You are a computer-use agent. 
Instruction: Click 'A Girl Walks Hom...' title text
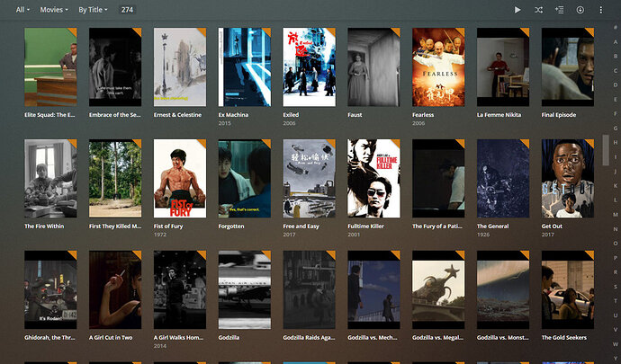pos(178,338)
